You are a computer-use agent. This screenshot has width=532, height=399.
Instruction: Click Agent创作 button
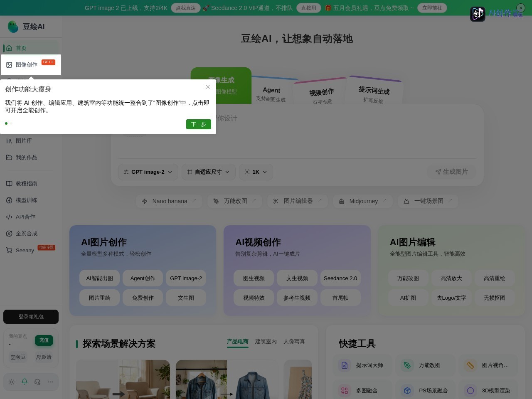tap(143, 278)
